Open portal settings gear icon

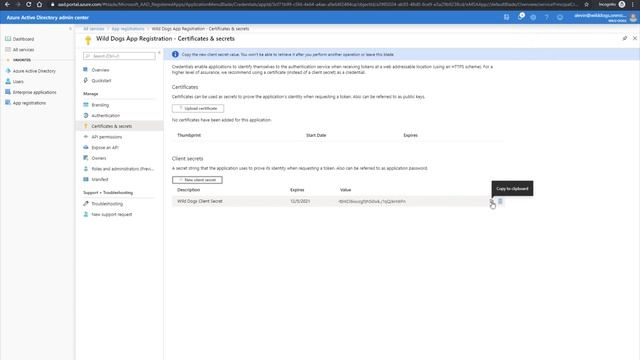[533, 18]
